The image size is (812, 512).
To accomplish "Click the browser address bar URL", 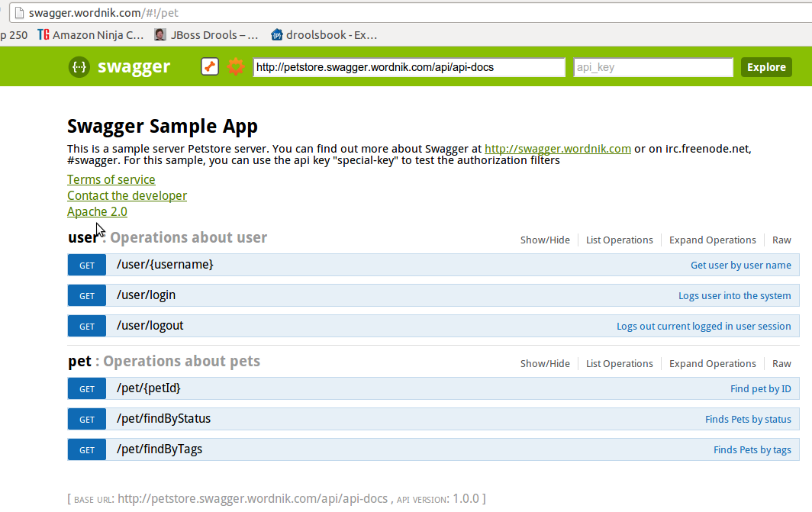I will [x=104, y=12].
